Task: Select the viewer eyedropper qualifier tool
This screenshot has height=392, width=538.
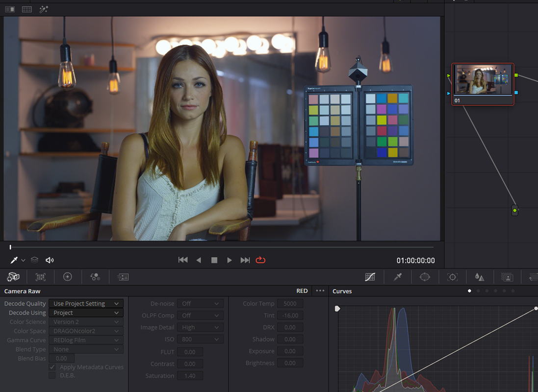Action: tap(14, 260)
